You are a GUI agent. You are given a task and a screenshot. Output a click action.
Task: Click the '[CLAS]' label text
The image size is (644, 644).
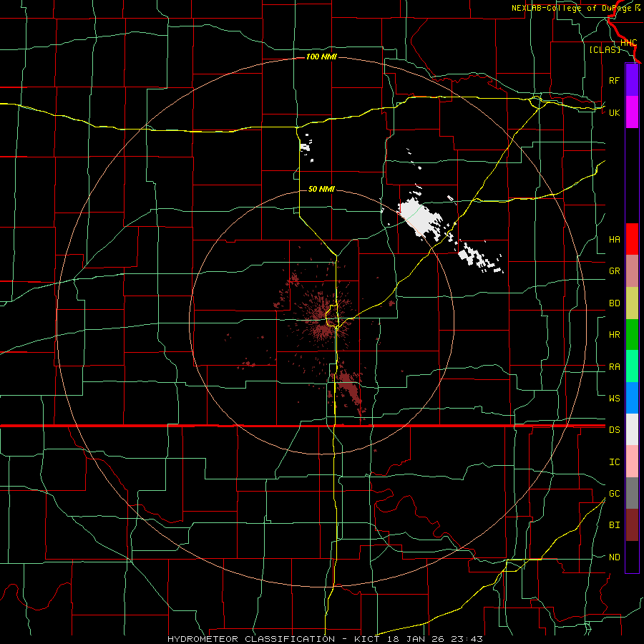(x=605, y=49)
